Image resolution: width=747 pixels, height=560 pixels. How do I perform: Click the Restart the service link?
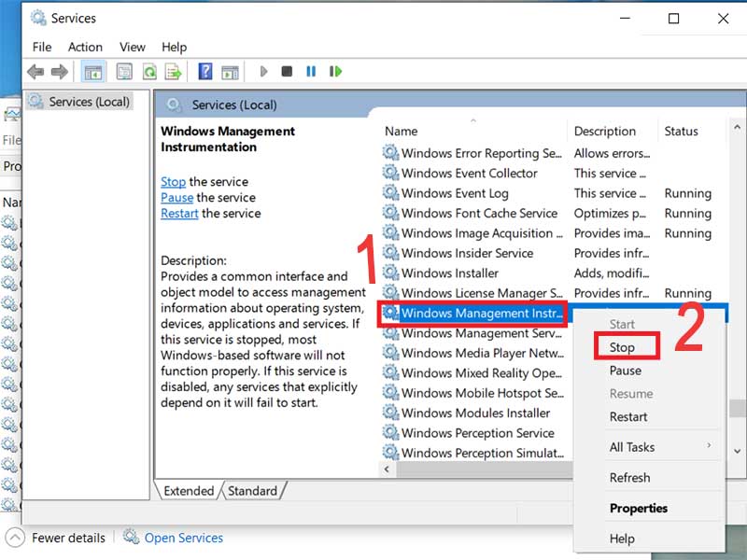click(179, 213)
